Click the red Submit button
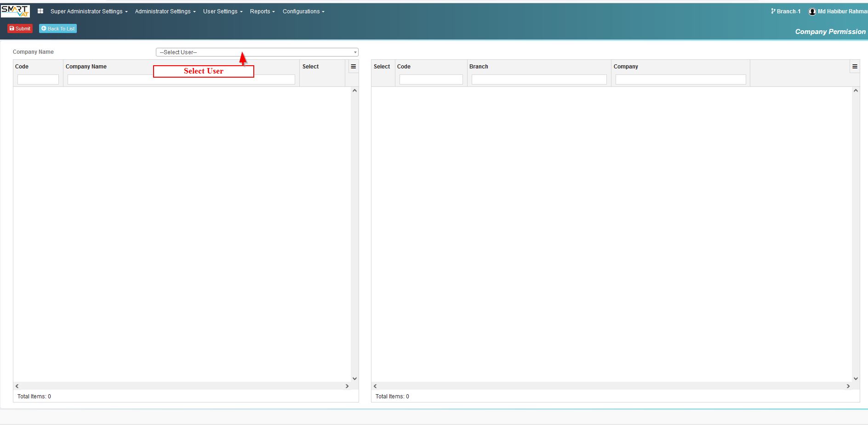This screenshot has width=868, height=425. click(x=20, y=28)
